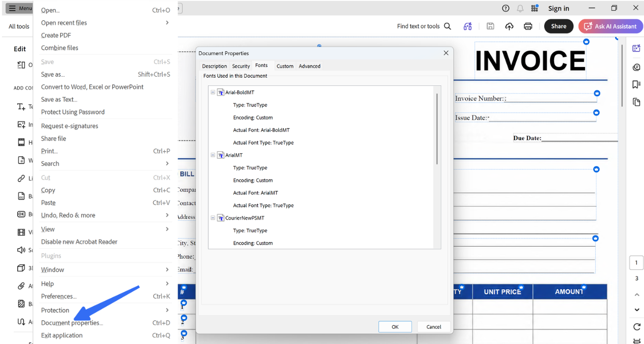Click the fonts list vertical scrollbar
The width and height of the screenshot is (644, 344).
click(x=437, y=129)
